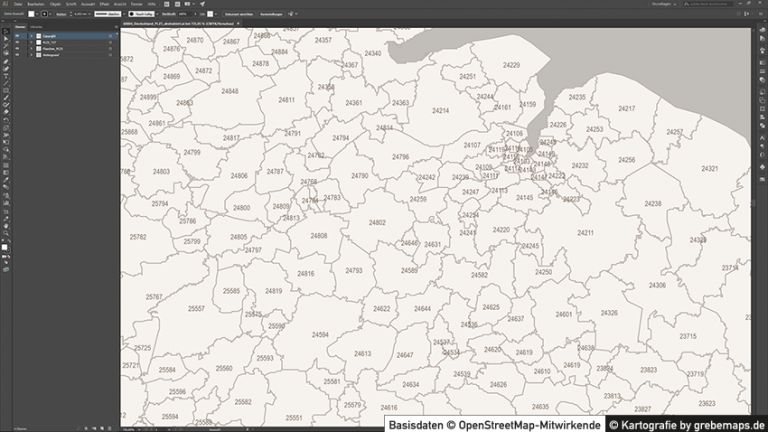This screenshot has width=768, height=432.
Task: Click the fill color swatch in control bar
Action: (x=32, y=14)
